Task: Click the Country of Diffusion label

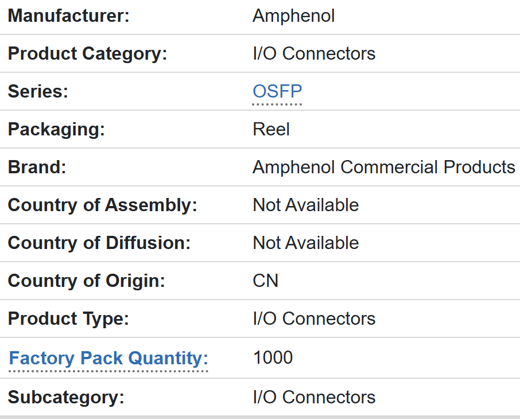Action: click(x=99, y=243)
